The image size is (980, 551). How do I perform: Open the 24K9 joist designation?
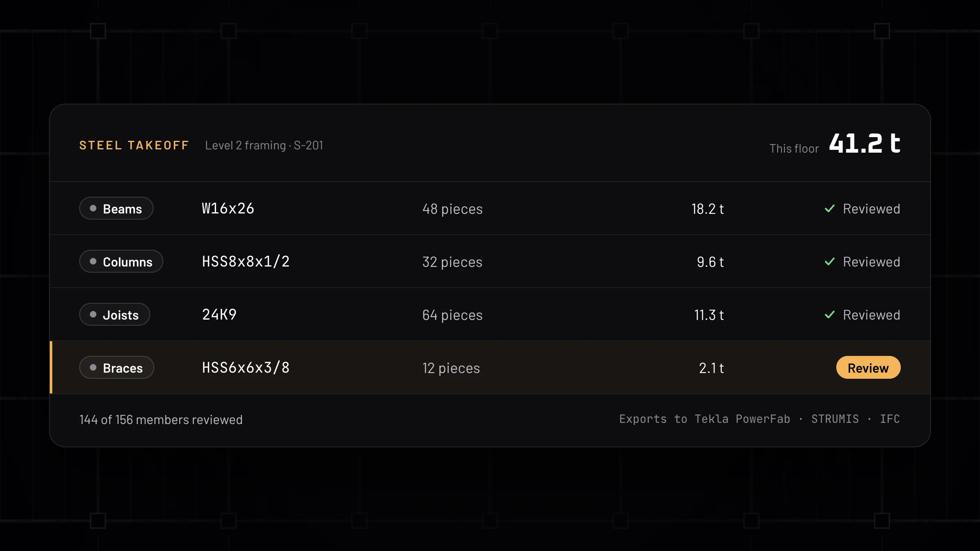219,315
